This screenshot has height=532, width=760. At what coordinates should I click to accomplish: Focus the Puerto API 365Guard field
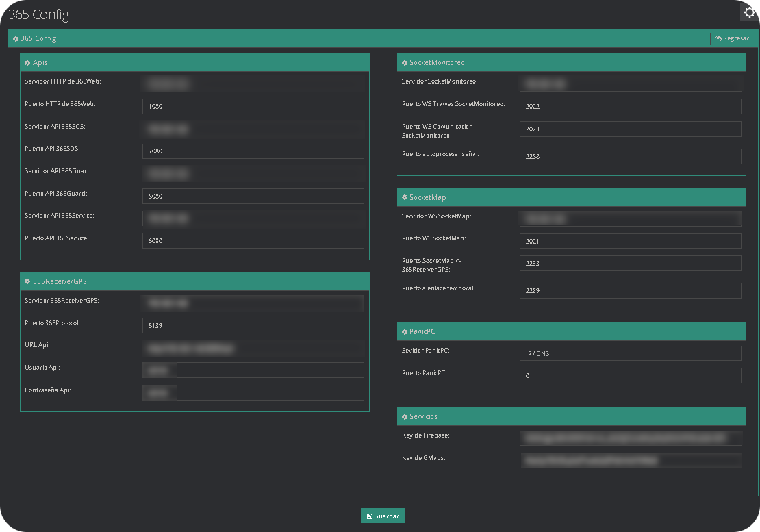(253, 196)
